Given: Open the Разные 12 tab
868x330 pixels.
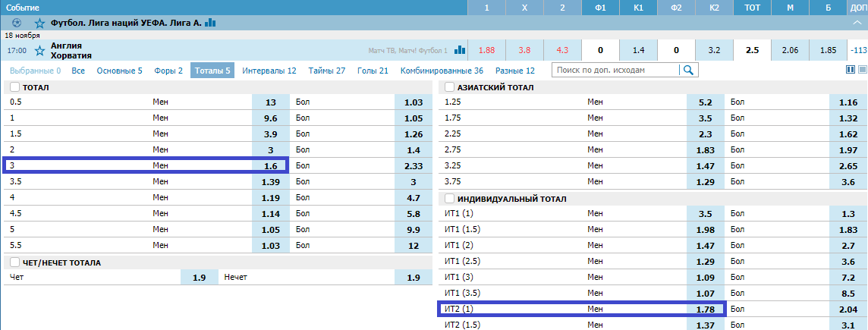Looking at the screenshot, I should 515,71.
